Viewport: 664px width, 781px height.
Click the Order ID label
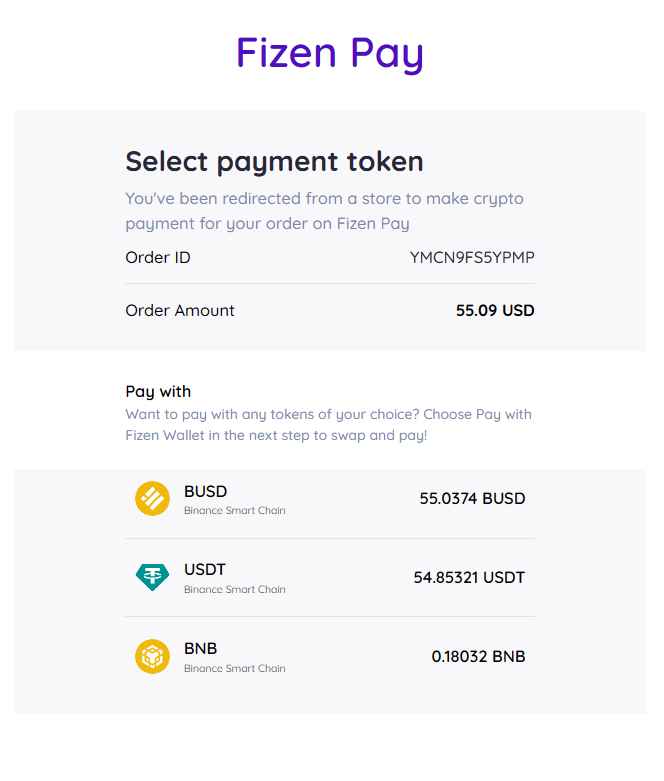coord(158,257)
